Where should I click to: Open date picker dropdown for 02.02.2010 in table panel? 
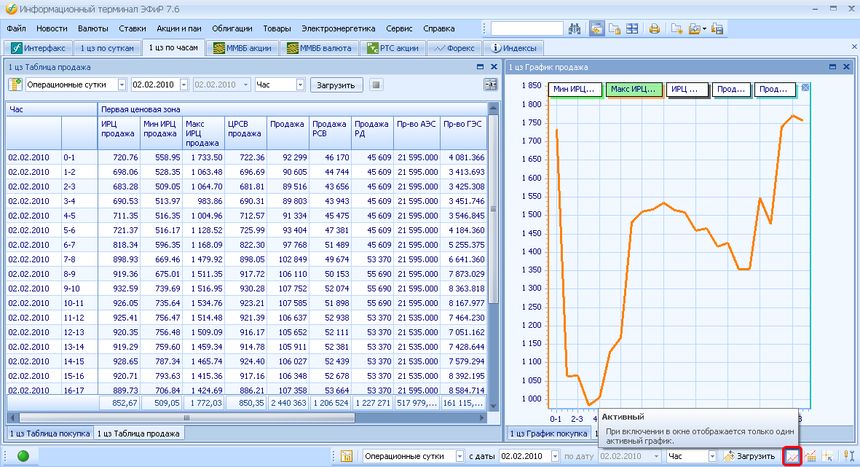184,85
